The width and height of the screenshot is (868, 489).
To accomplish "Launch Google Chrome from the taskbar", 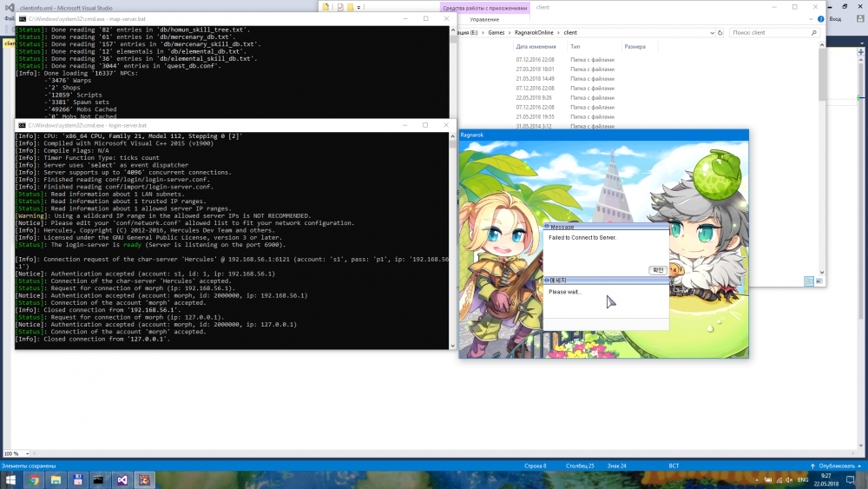I will coord(35,480).
